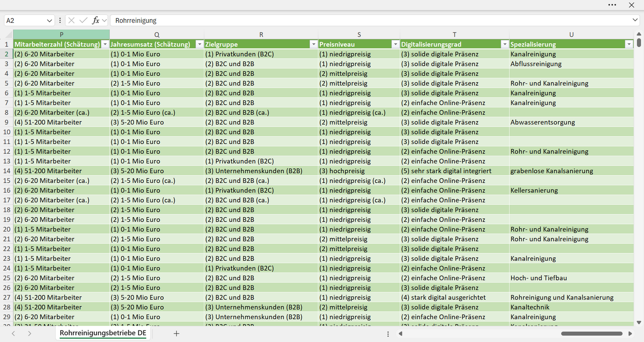
Task: Go to previous sheet with left arrow
Action: click(x=13, y=334)
